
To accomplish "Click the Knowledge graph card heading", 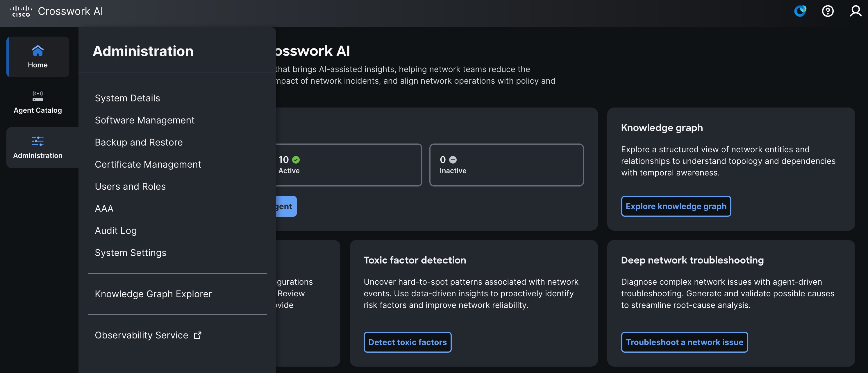I will [662, 128].
